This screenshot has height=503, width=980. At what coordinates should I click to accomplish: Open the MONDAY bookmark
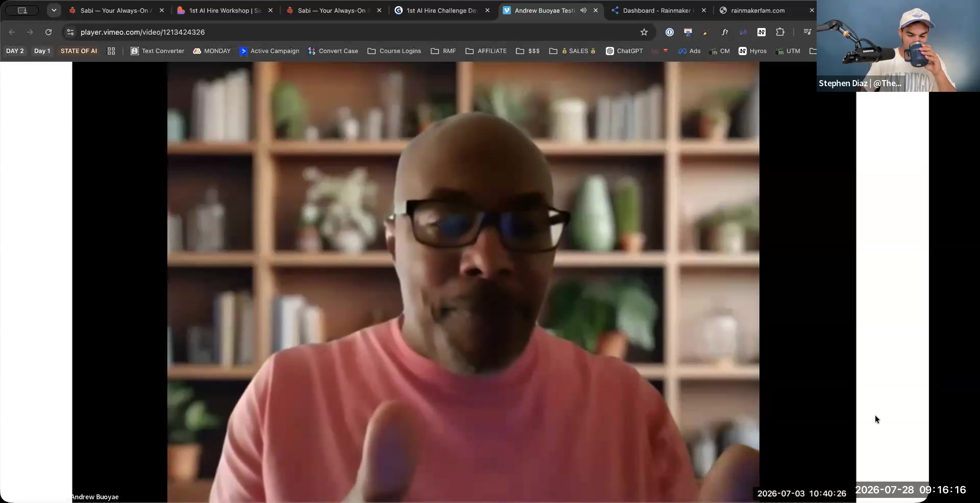point(212,51)
